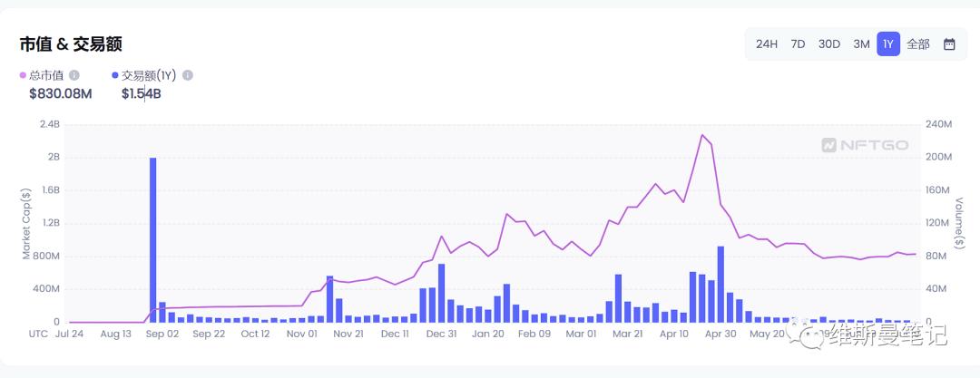Click the $1.54B volume value
The height and width of the screenshot is (378, 980).
pos(142,92)
